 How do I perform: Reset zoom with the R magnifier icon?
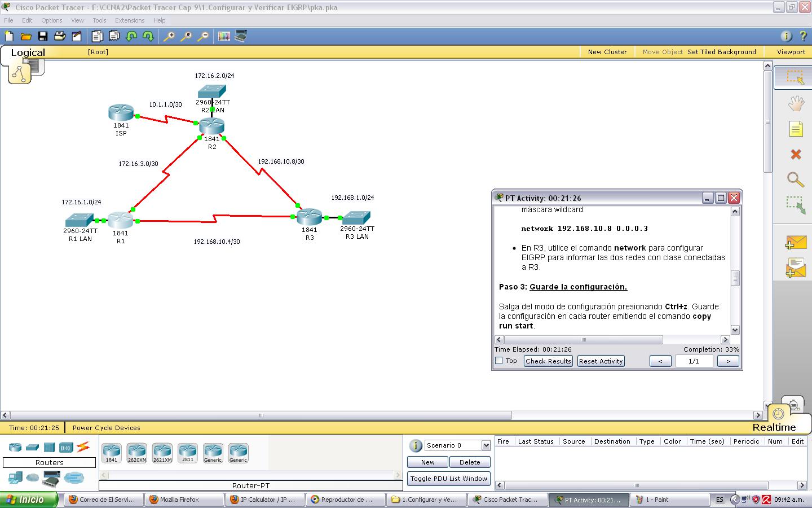point(186,36)
